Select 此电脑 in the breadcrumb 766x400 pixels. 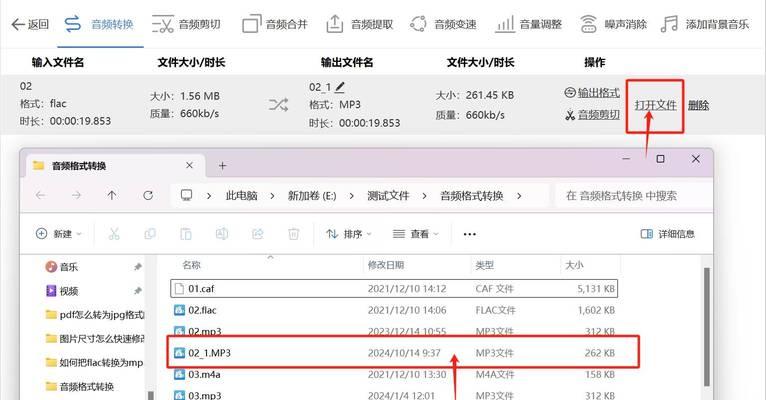(x=241, y=196)
